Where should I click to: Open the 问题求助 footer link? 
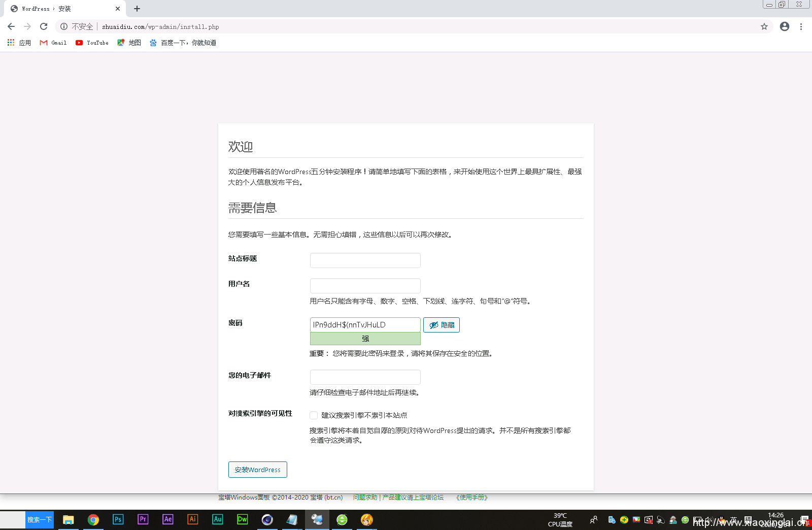365,498
